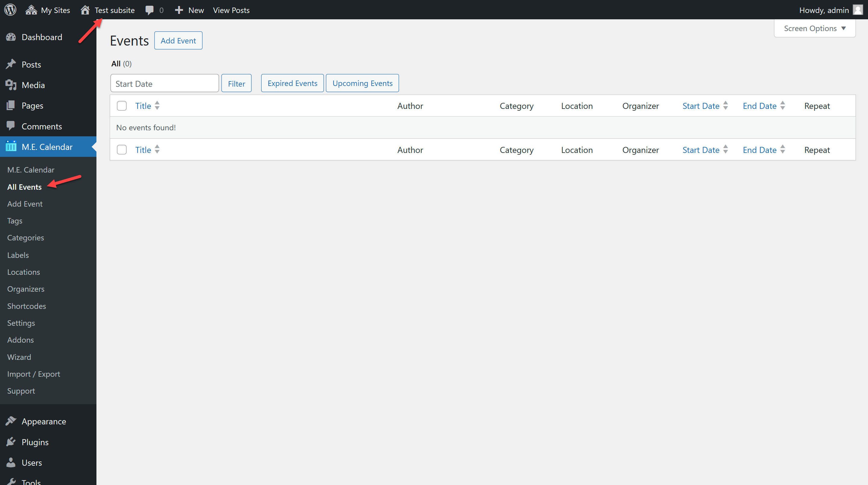The image size is (868, 485).
Task: Open the Shortcodes submenu item
Action: [x=27, y=306]
